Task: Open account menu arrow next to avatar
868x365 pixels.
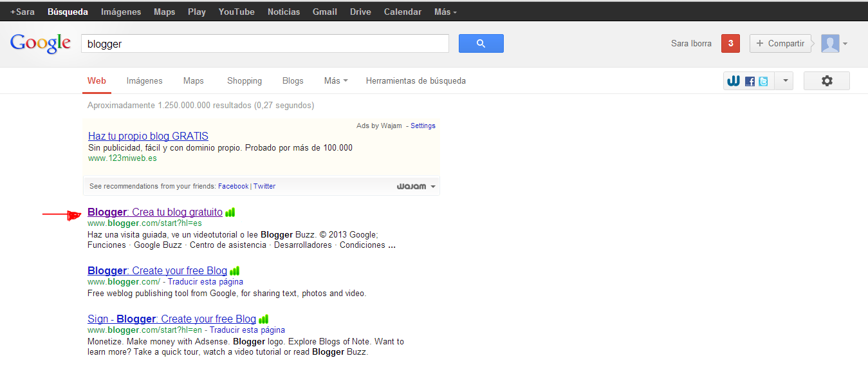Action: coord(845,44)
